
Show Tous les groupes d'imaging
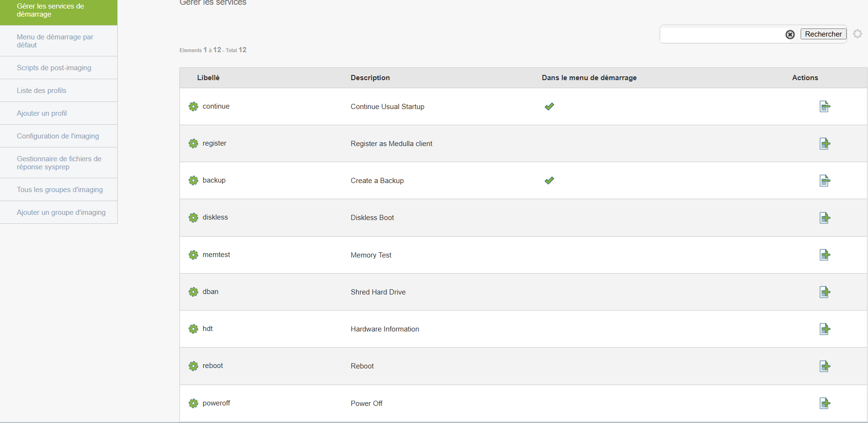pyautogui.click(x=59, y=190)
